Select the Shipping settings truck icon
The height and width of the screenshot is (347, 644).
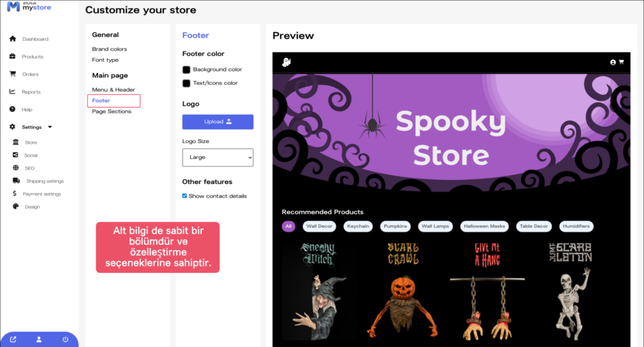(x=16, y=180)
